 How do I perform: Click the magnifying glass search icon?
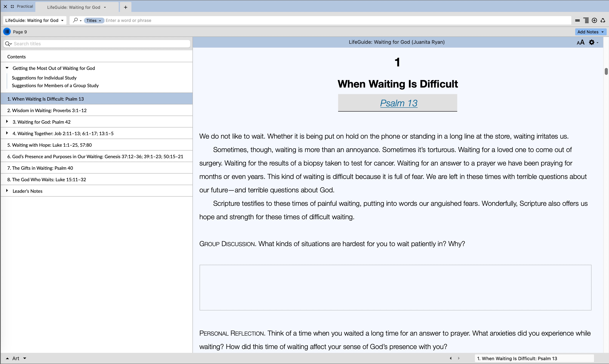pos(75,20)
